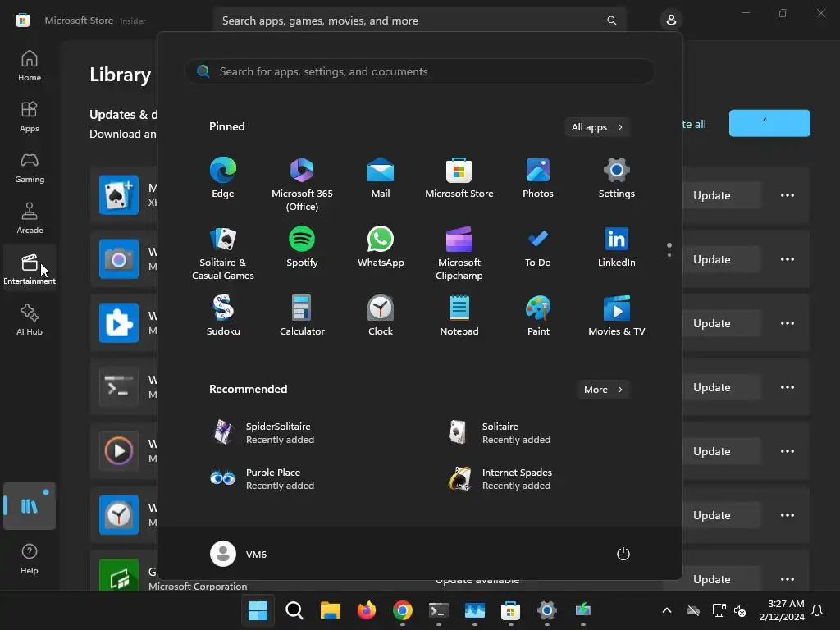Screen dimensions: 840x630
Task: Launch Solitaire & Casual Games
Action: point(223,253)
